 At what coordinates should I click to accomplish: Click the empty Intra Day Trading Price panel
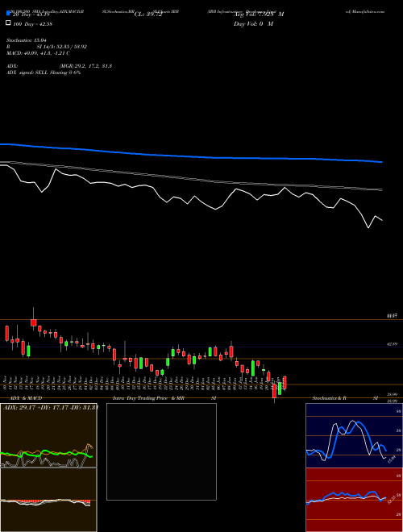[161, 451]
